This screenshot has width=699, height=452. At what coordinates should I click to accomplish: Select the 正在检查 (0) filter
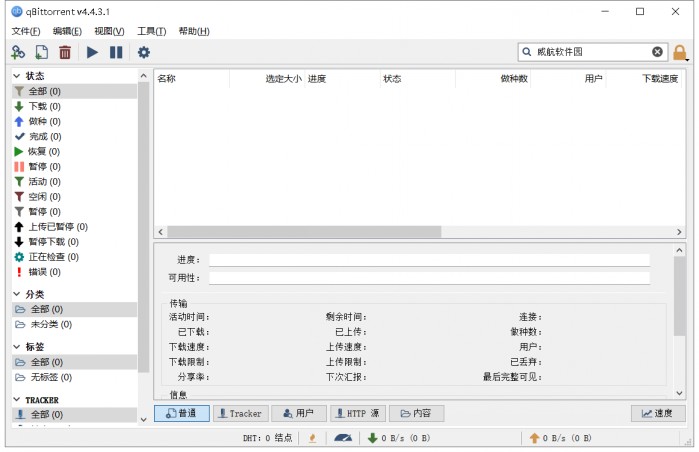click(74, 257)
